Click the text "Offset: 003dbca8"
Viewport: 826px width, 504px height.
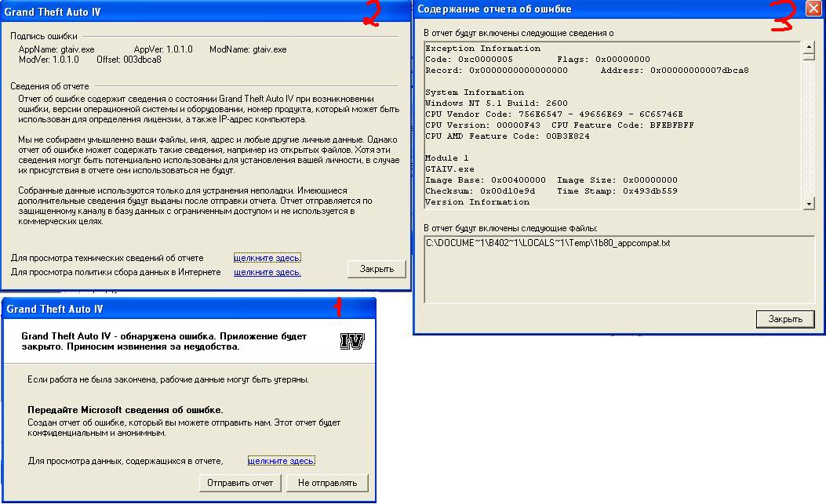pos(129,60)
